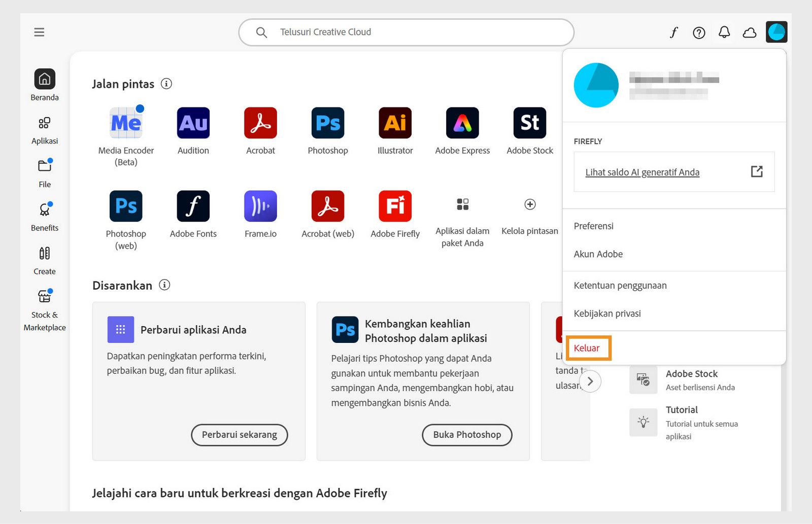
Task: Open Buka Photoshop button
Action: pos(466,435)
